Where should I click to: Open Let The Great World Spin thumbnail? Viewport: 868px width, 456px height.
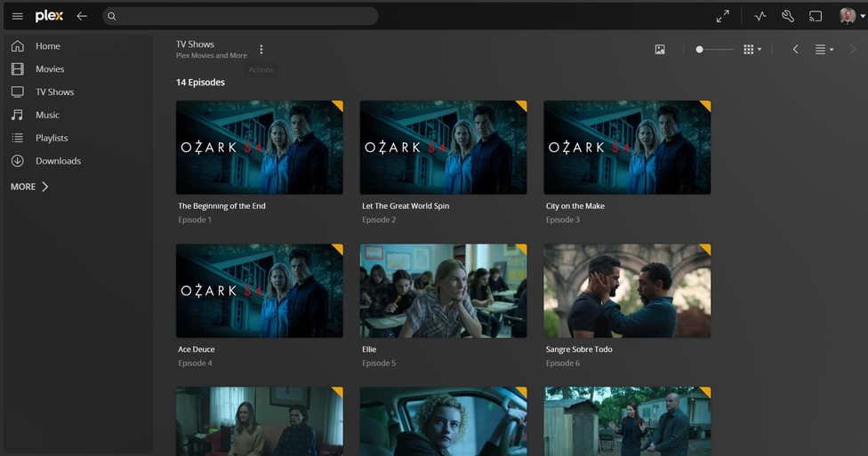(x=444, y=148)
